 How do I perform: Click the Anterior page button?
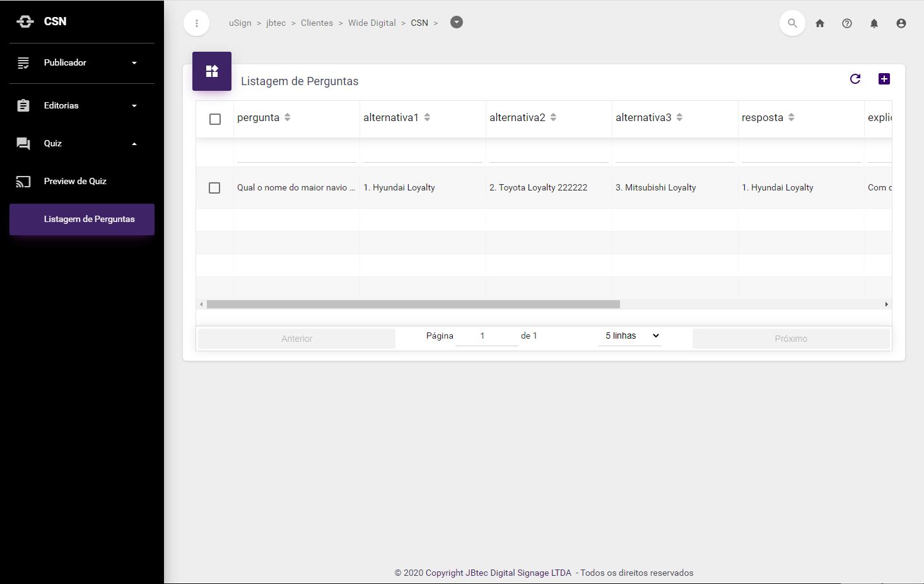click(x=296, y=339)
